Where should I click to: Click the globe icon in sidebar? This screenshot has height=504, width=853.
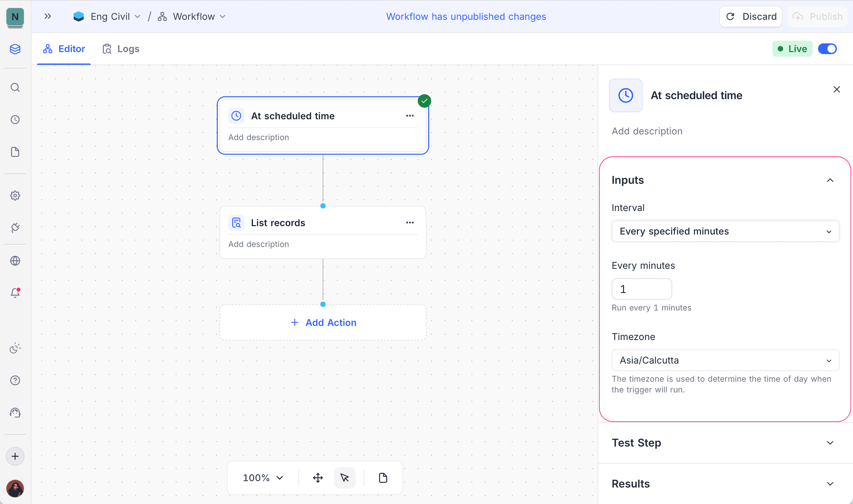(x=15, y=261)
